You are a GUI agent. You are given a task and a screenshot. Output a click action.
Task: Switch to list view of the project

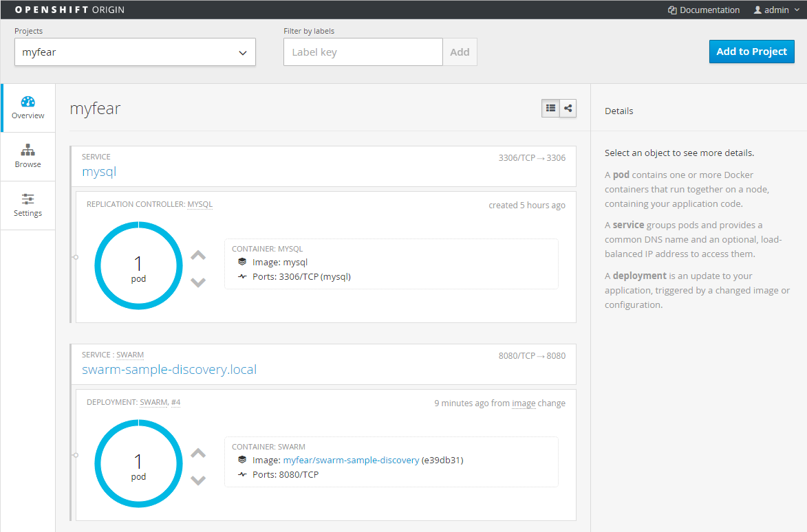tap(550, 108)
